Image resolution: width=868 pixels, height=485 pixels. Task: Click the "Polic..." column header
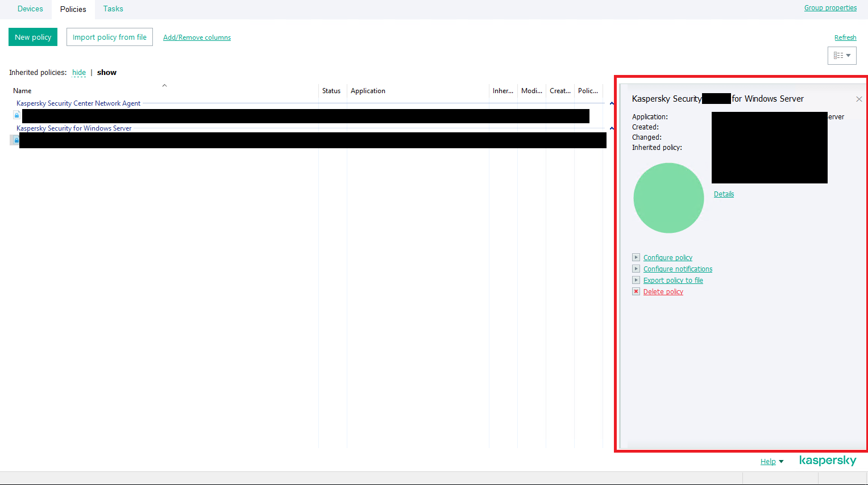click(x=588, y=91)
